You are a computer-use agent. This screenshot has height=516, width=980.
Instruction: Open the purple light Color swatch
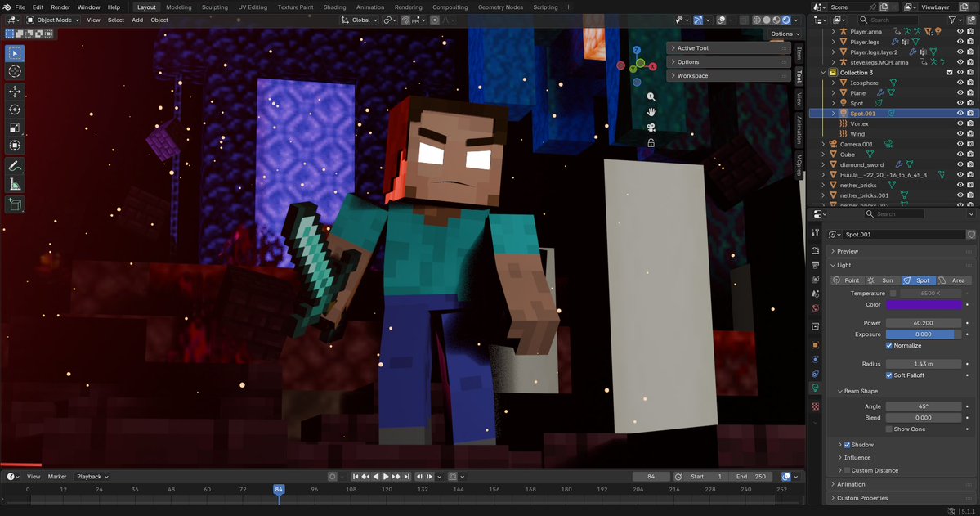[x=924, y=304]
